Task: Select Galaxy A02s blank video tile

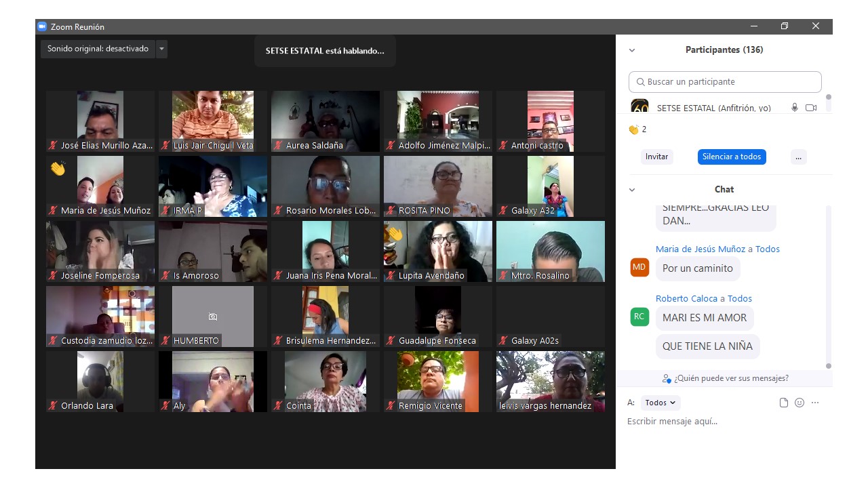Action: [x=551, y=317]
